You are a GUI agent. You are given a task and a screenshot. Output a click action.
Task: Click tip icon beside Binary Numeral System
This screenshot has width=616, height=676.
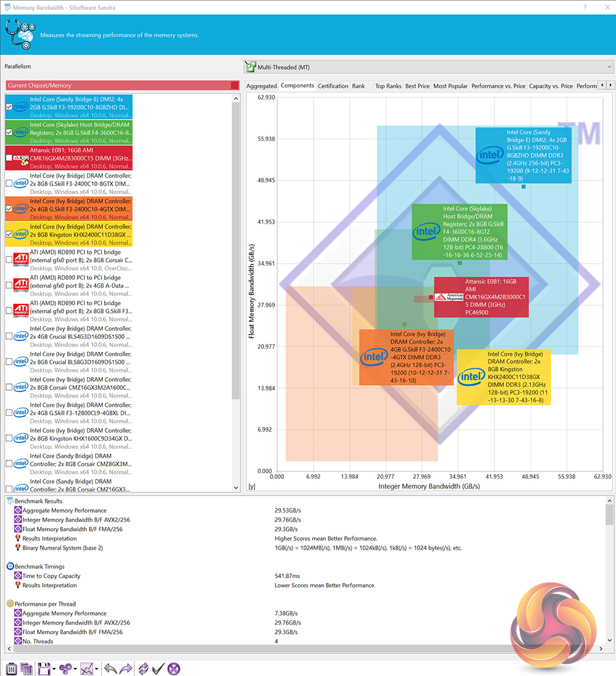click(x=18, y=548)
